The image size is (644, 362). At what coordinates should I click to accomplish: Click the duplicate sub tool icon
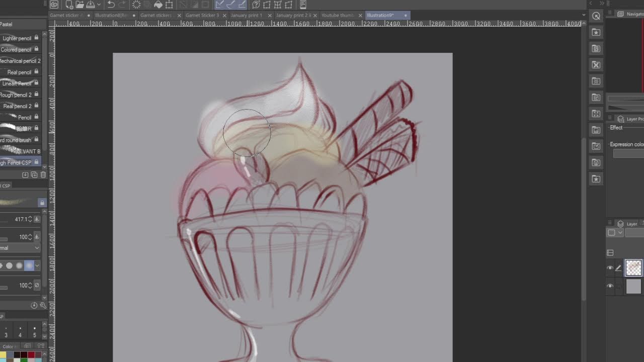(x=34, y=175)
